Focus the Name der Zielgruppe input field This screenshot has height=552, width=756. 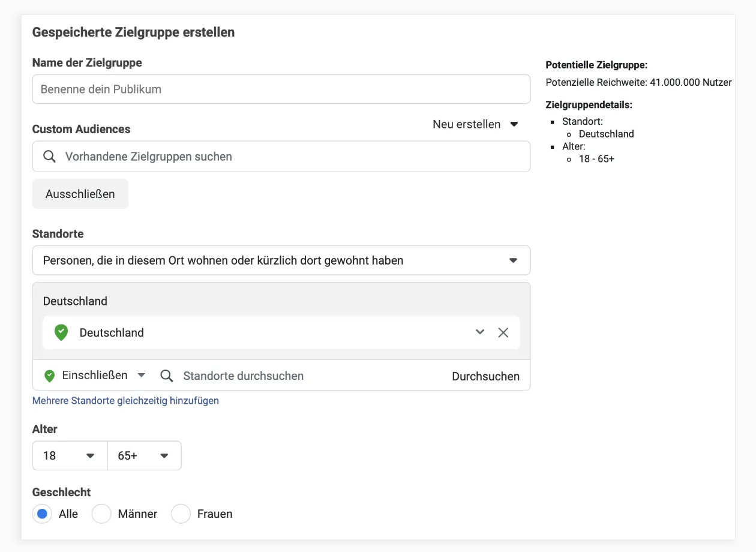(281, 89)
